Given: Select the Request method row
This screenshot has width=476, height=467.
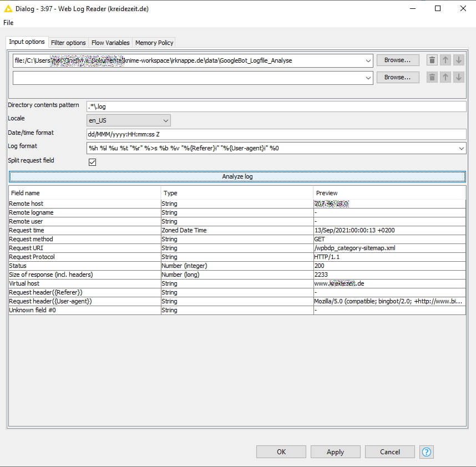Looking at the screenshot, I should click(x=237, y=239).
